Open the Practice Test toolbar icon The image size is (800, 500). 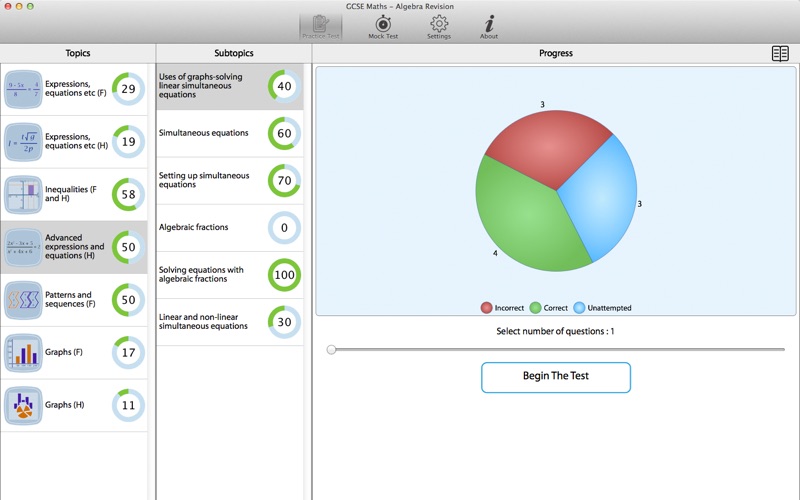(320, 27)
